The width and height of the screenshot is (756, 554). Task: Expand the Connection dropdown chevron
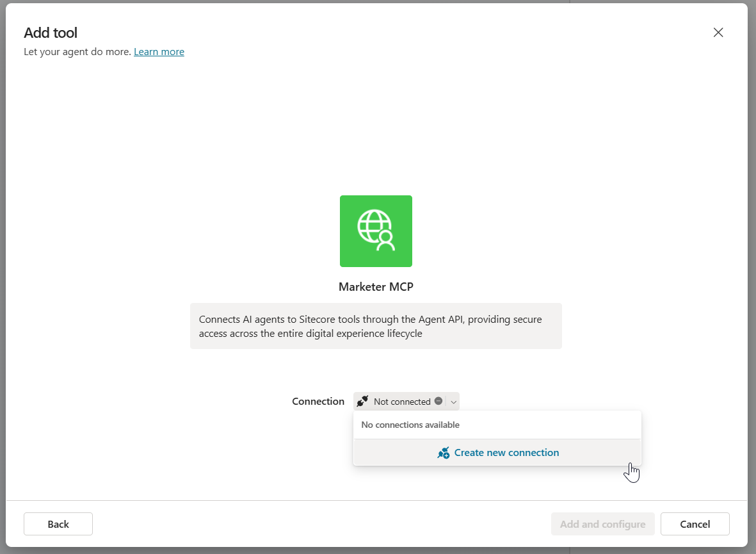(x=453, y=402)
